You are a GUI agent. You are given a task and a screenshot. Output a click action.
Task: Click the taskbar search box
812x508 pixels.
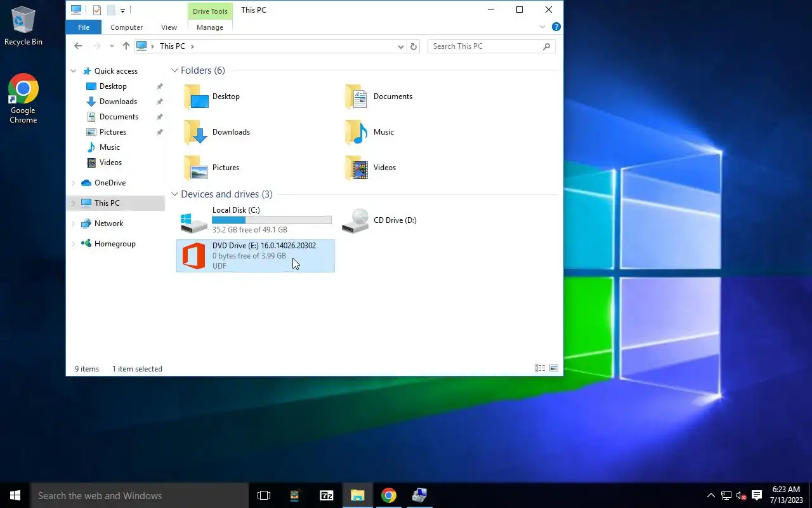[x=140, y=495]
